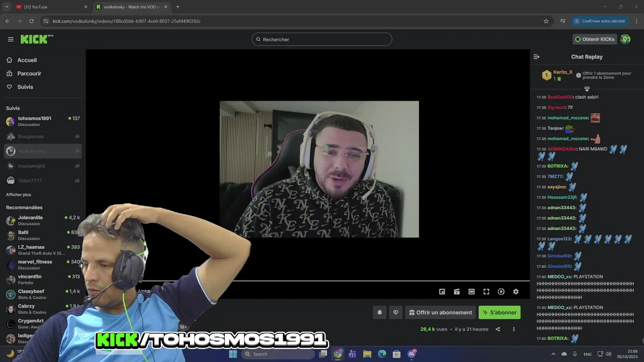The width and height of the screenshot is (644, 362).
Task: Click Langos123 username in chat
Action: point(559,239)
